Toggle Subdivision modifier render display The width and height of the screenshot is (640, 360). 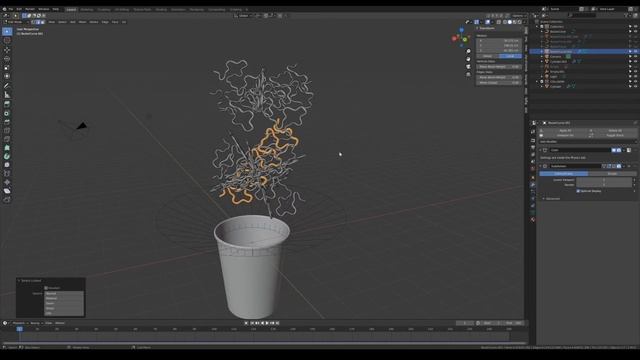(x=619, y=166)
